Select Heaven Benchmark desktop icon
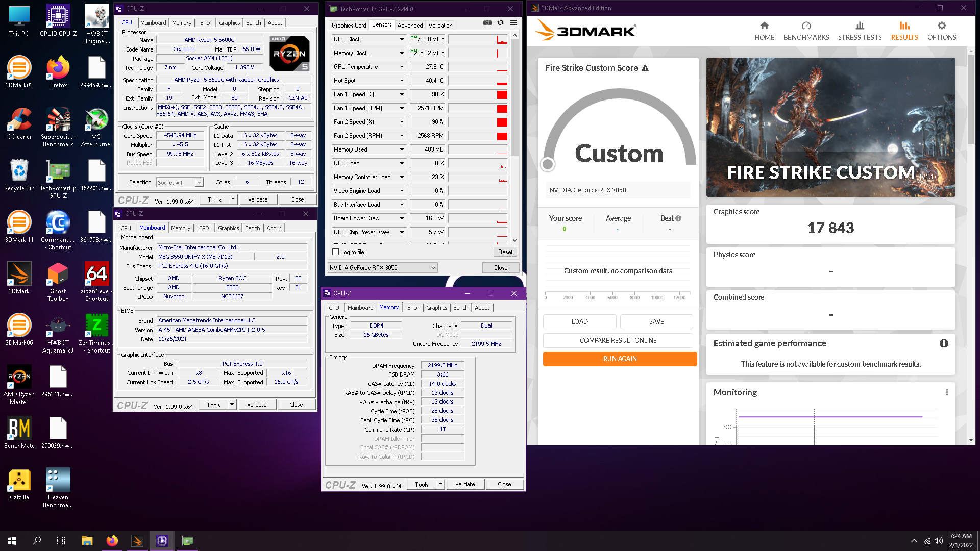This screenshot has height=551, width=980. click(x=58, y=488)
